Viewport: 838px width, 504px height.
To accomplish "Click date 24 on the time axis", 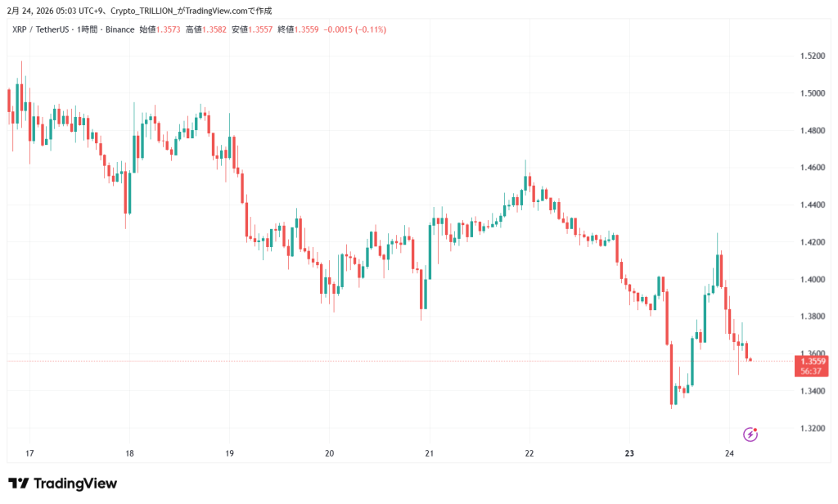I will (x=729, y=453).
